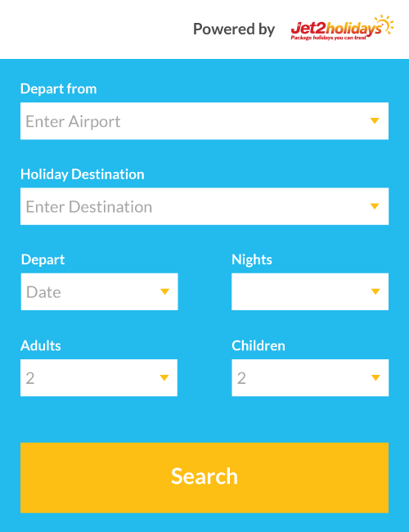Click the Search button
Screen dimensions: 409x532
pyautogui.click(x=204, y=478)
